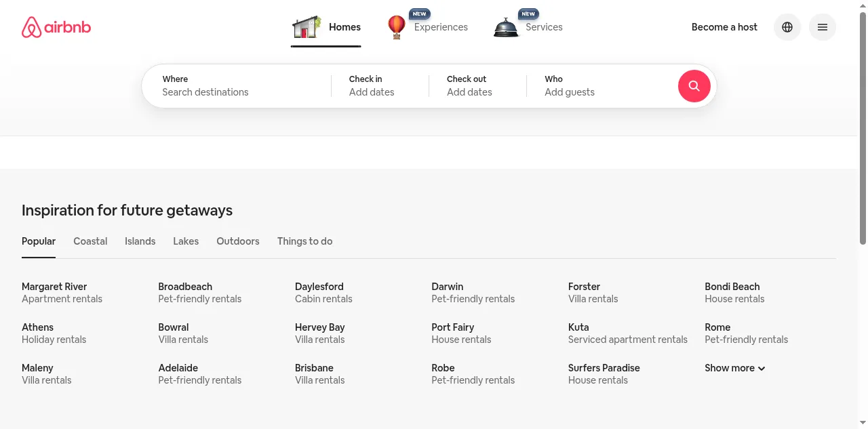Image resolution: width=868 pixels, height=429 pixels.
Task: Click the page's vertical scrollbar
Action: (x=863, y=129)
